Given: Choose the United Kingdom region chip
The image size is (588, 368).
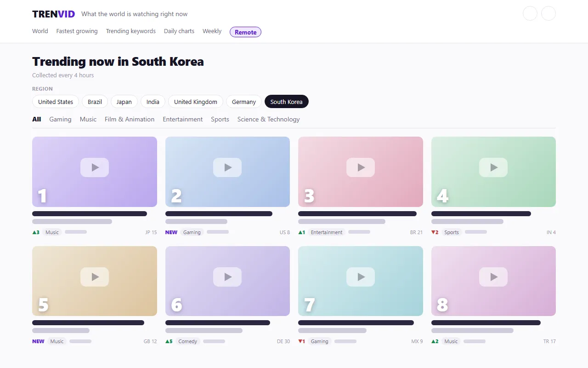Looking at the screenshot, I should click(x=196, y=102).
